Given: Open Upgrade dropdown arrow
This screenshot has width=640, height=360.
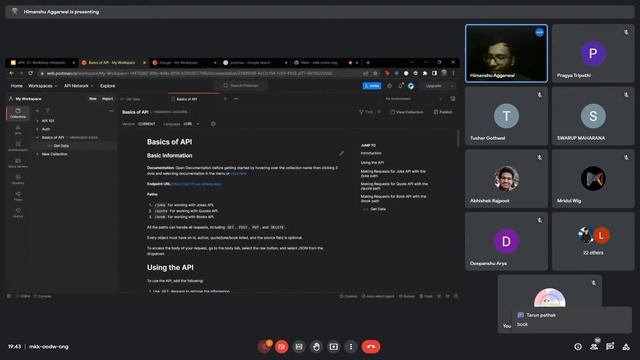Looking at the screenshot, I should click(452, 86).
